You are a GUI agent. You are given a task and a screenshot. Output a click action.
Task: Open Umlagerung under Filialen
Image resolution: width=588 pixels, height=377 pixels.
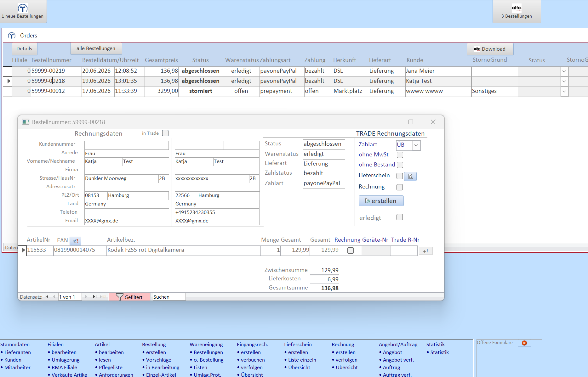(x=66, y=360)
